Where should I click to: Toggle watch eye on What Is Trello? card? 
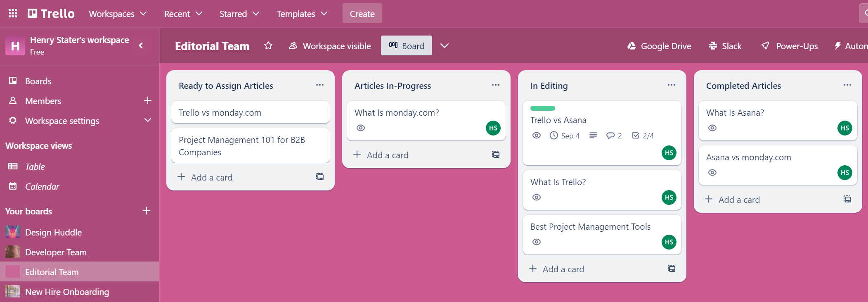537,197
